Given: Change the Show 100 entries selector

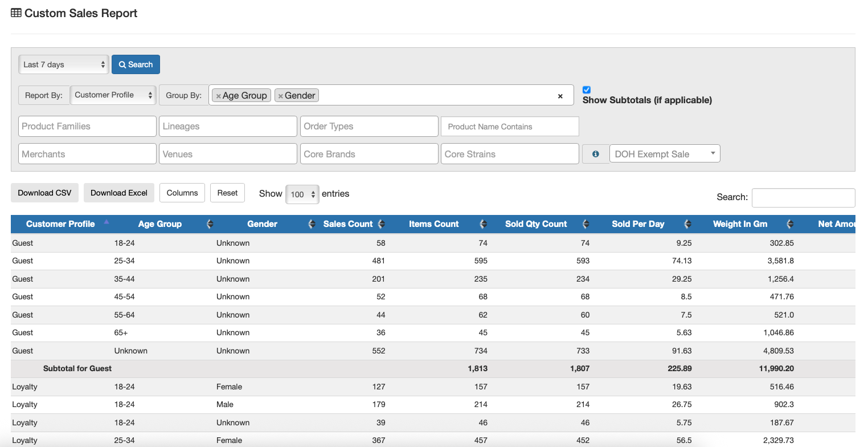Looking at the screenshot, I should [x=302, y=194].
